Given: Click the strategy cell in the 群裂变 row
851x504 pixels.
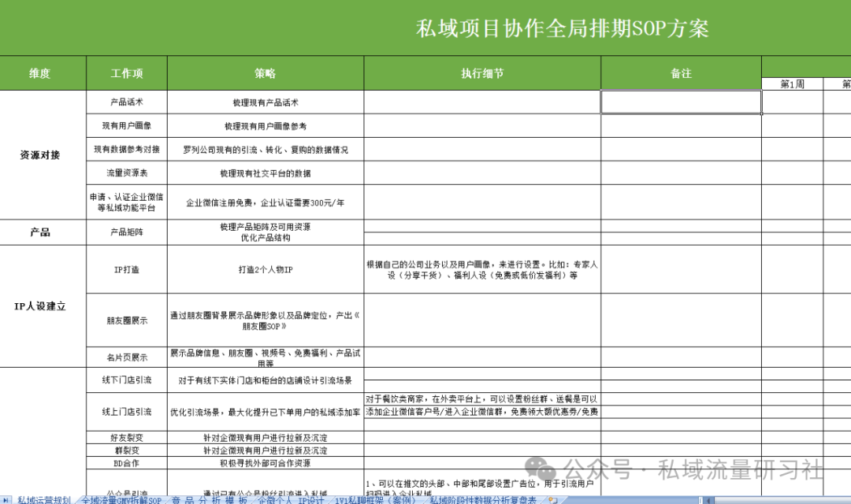Looking at the screenshot, I should point(266,450).
